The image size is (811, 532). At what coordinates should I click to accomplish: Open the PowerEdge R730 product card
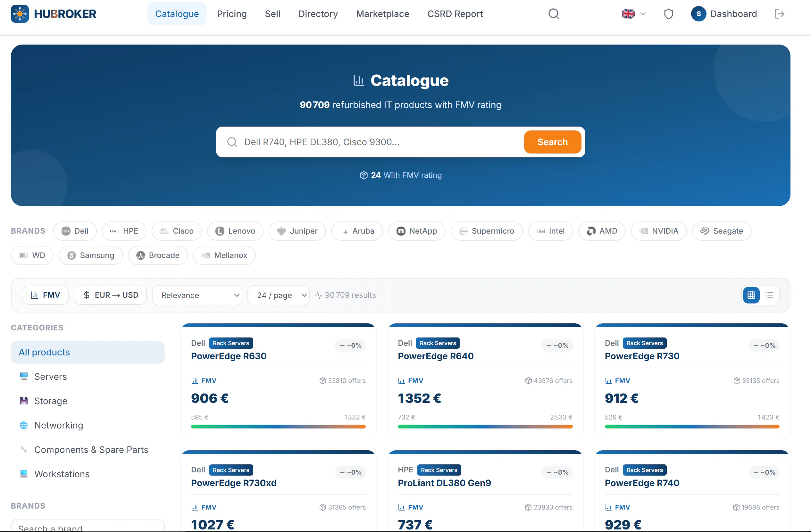click(692, 381)
